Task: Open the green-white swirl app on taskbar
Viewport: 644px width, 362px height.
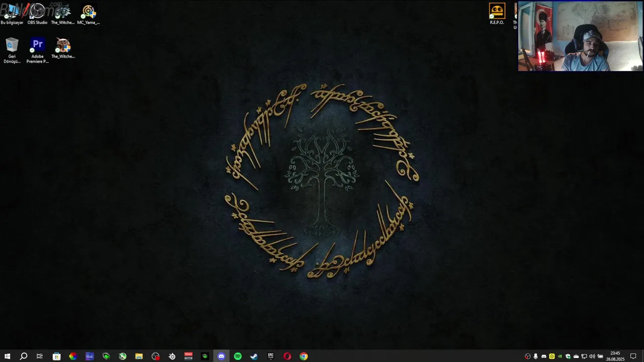Action: click(x=122, y=356)
